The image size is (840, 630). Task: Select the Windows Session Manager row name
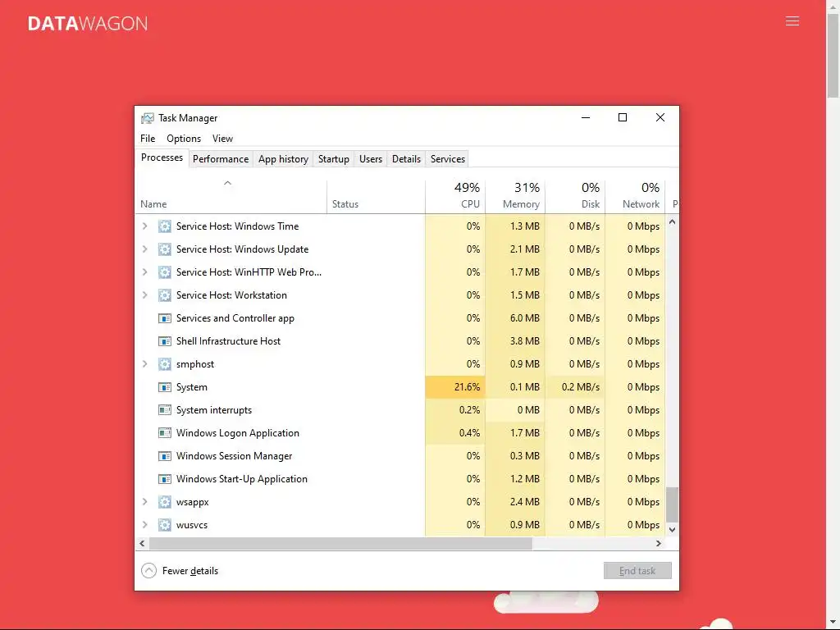(x=234, y=456)
